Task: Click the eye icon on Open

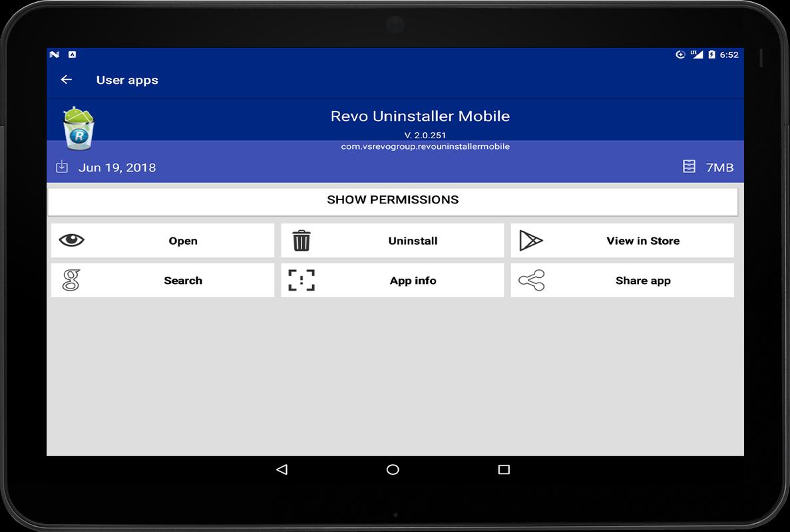Action: [x=71, y=240]
